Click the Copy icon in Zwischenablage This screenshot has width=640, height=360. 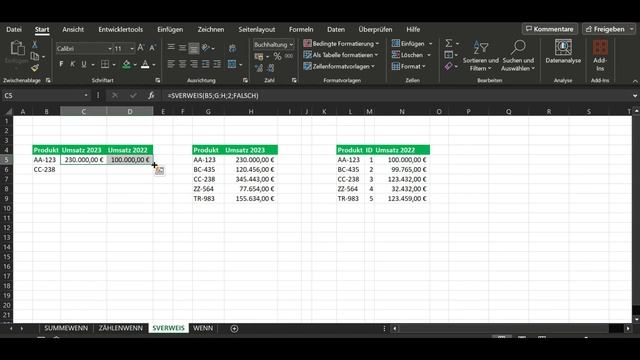click(35, 56)
